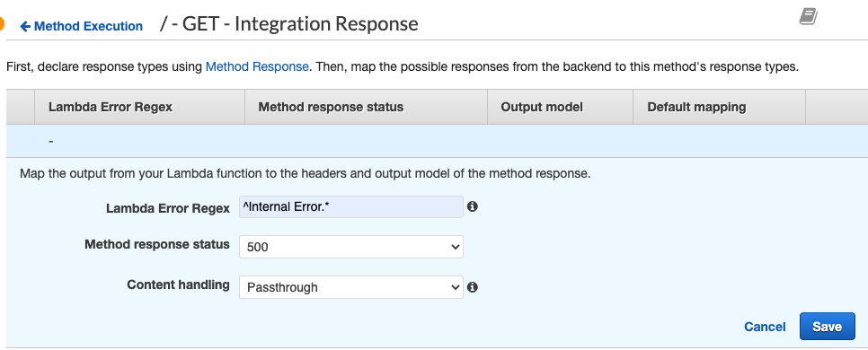Cancel the integration response edit
The width and height of the screenshot is (868, 350).
(x=765, y=327)
